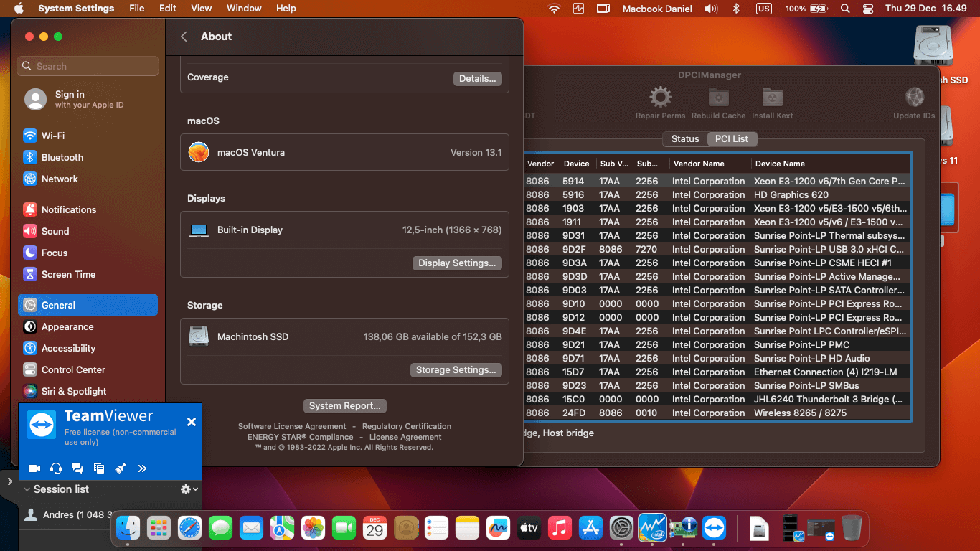Click Sign in with your Apple ID
This screenshot has width=980, height=551.
88,99
